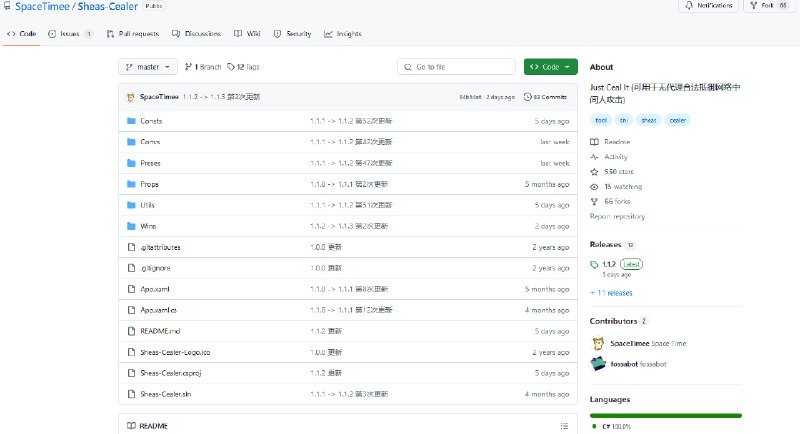Open the App.xaml.cs file
The height and width of the screenshot is (434, 800).
coord(159,310)
